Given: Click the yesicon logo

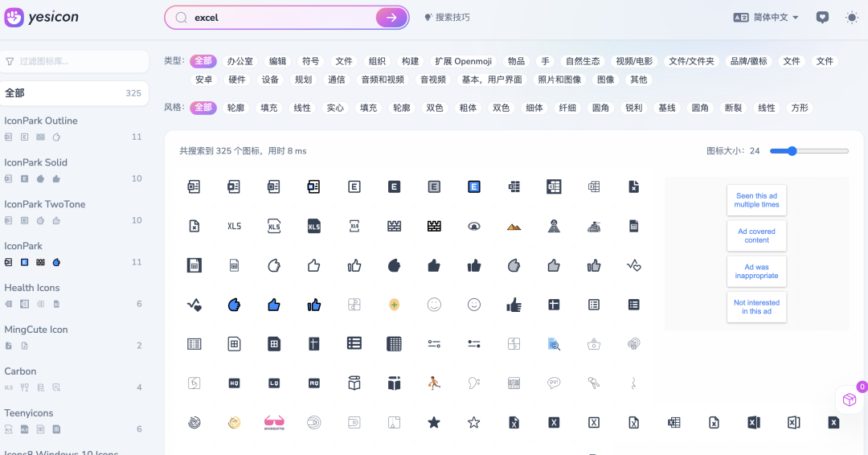Looking at the screenshot, I should 42,17.
